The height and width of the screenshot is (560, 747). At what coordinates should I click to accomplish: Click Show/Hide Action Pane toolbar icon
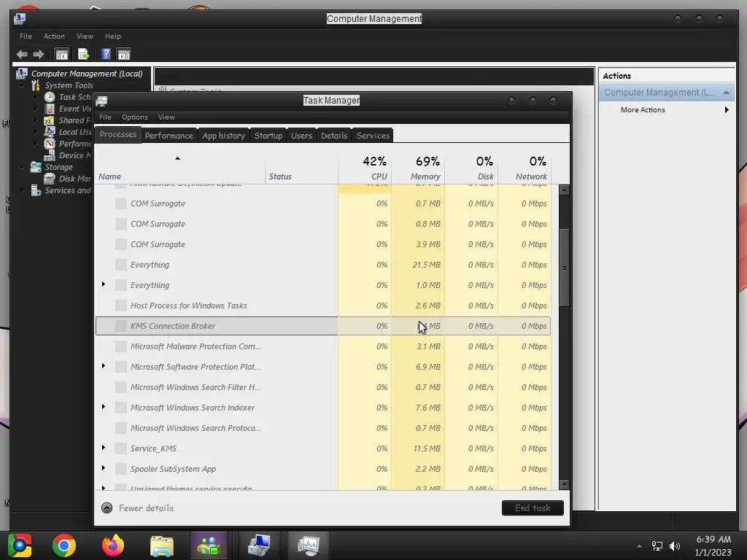(124, 54)
